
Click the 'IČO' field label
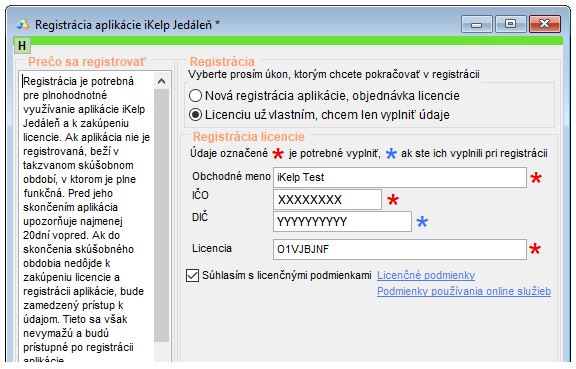(x=200, y=195)
